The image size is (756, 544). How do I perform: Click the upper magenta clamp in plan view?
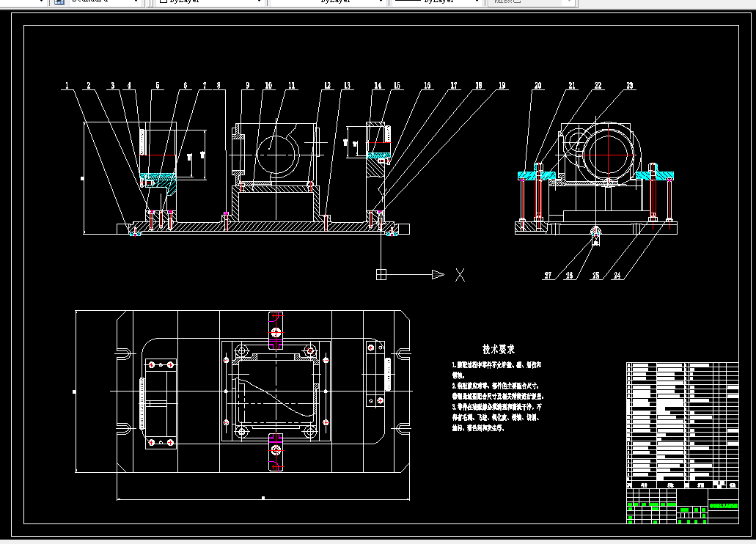tap(276, 331)
